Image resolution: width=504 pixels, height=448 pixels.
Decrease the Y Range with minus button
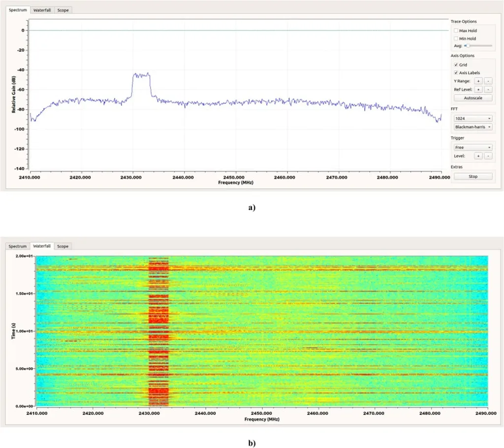(x=488, y=81)
